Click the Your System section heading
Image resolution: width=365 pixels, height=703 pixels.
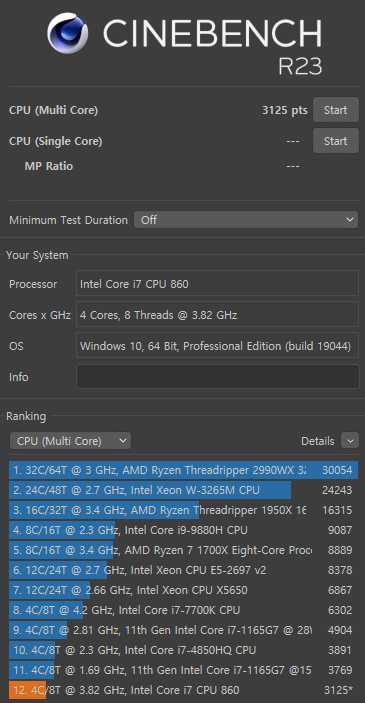[x=37, y=256]
